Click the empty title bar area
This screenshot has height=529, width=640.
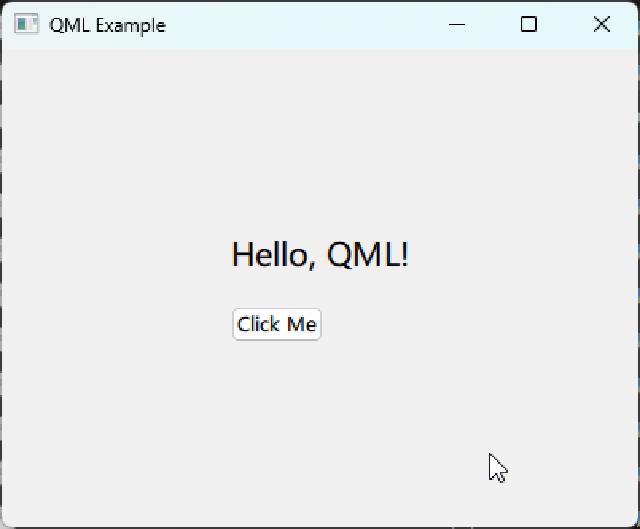(x=300, y=25)
